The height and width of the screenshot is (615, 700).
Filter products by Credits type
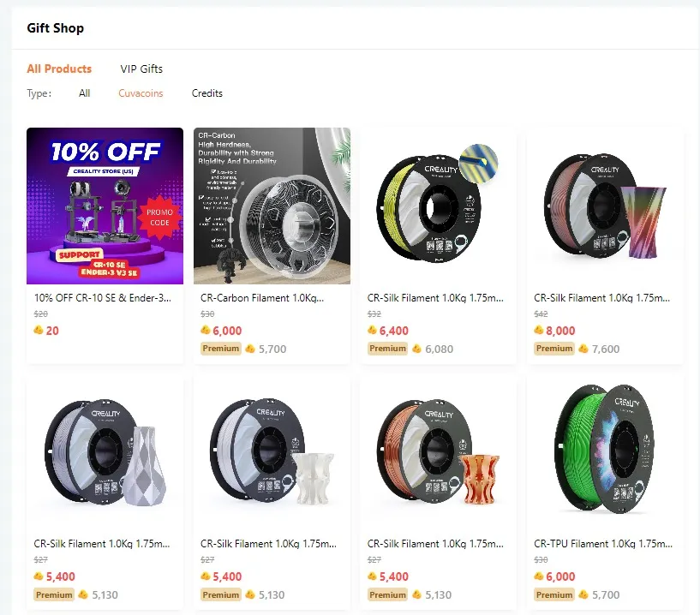pyautogui.click(x=206, y=93)
